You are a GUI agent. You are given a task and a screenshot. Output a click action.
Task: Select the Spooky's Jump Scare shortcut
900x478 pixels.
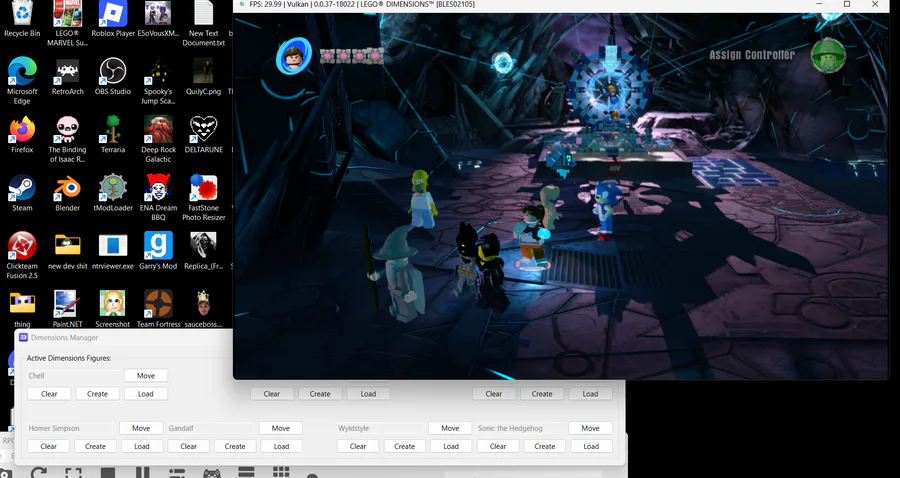coord(158,81)
